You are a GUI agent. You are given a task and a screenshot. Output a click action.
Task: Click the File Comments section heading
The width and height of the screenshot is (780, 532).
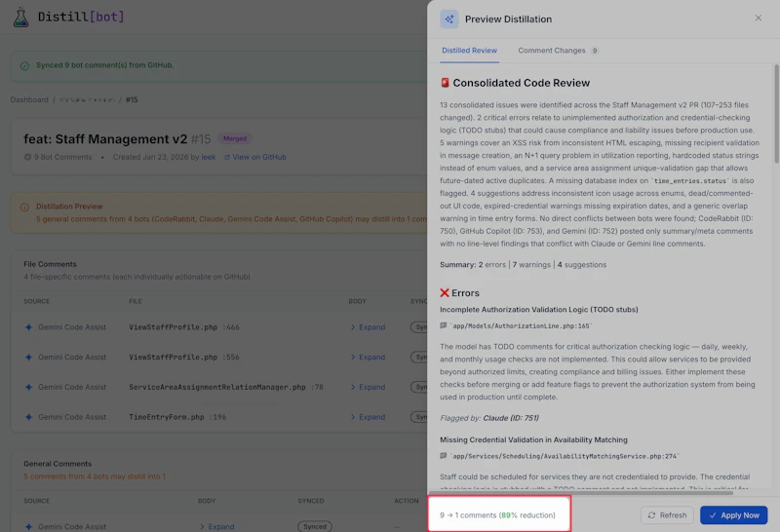pyautogui.click(x=50, y=264)
